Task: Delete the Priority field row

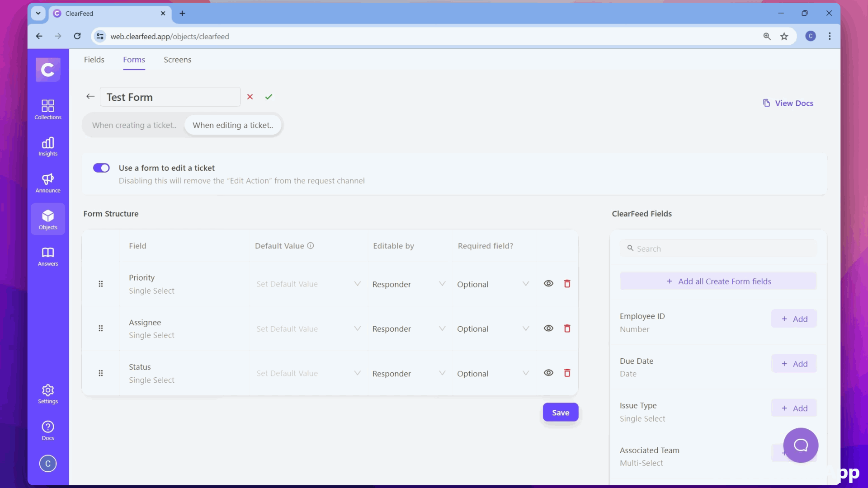Action: (x=567, y=284)
